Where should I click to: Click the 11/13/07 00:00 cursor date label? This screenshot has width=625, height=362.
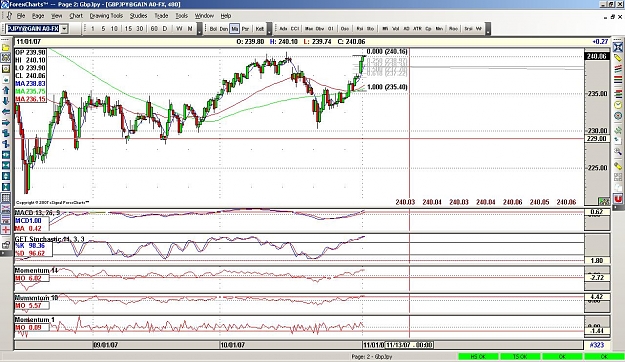click(x=409, y=345)
